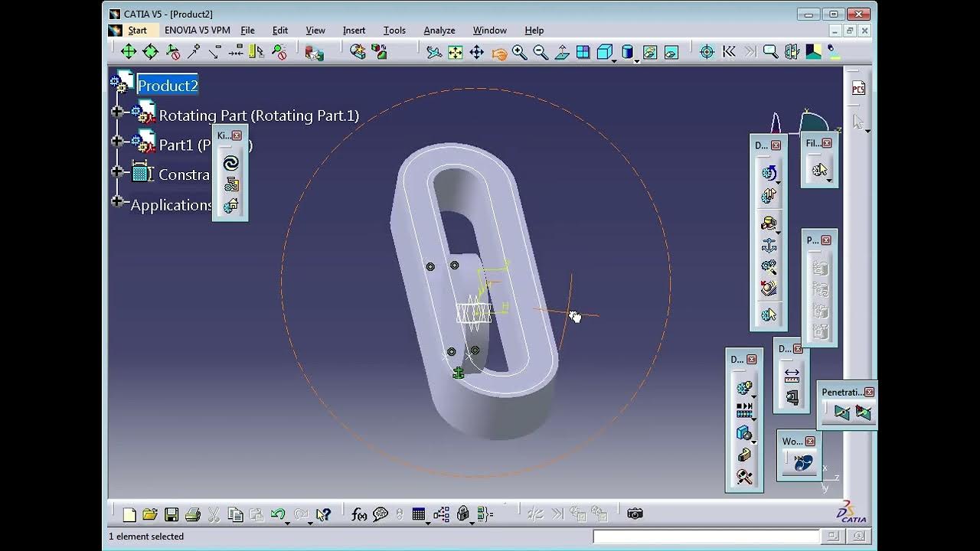Click the Lock icon in bottom toolbar
Screen dimensions: 980x551
tap(462, 514)
